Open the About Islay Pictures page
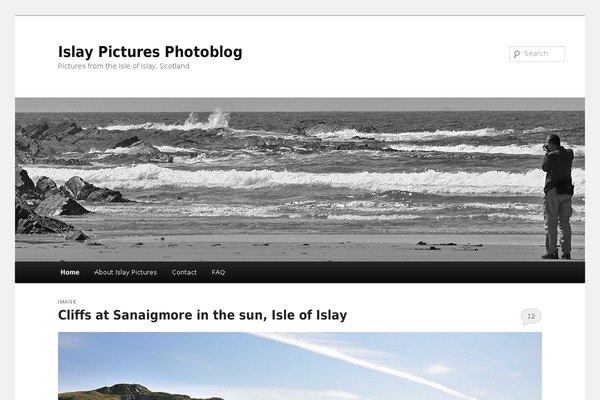600x400 pixels. click(x=126, y=272)
